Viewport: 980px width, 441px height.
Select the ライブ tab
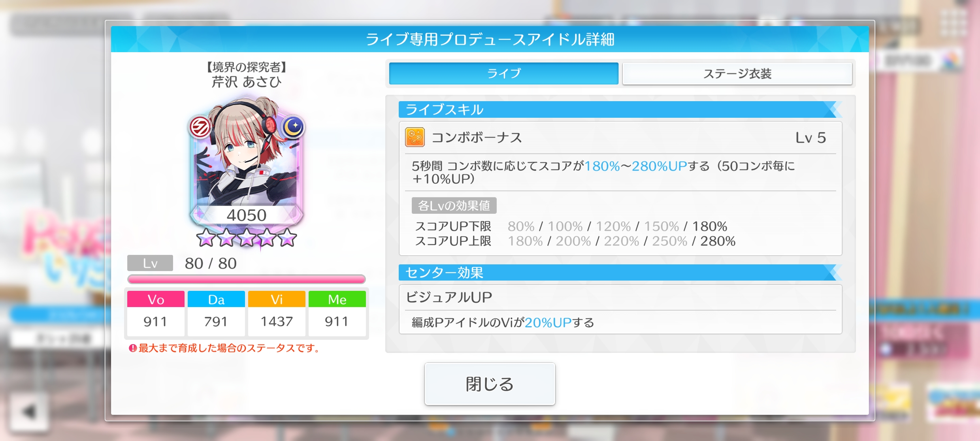504,73
